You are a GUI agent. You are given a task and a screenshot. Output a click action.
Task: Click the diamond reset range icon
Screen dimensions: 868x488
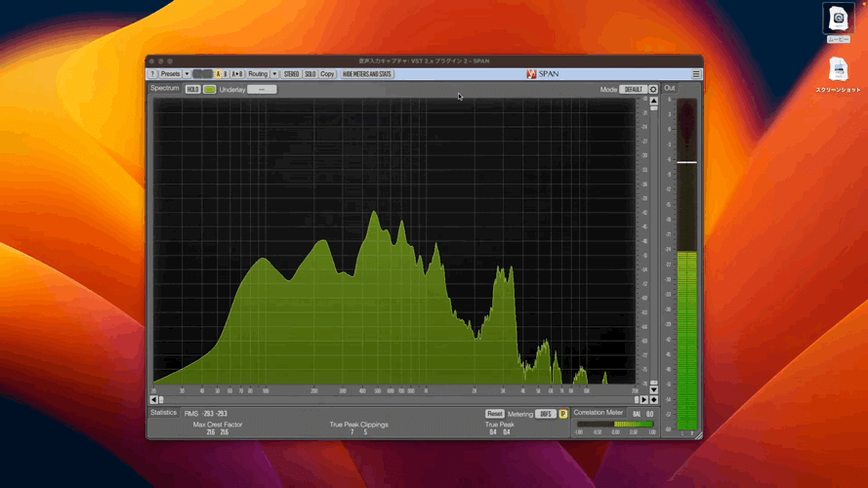coord(654,399)
